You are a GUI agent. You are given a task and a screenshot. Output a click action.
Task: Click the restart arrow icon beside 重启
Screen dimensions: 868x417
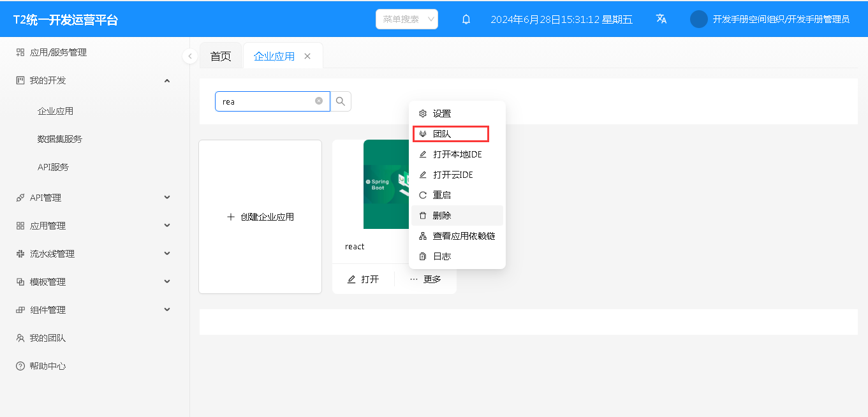[423, 195]
